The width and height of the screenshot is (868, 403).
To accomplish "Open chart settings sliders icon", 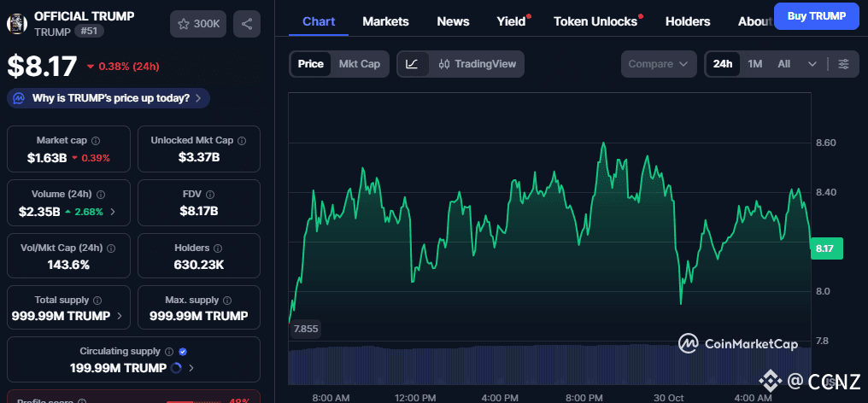I will [x=844, y=64].
